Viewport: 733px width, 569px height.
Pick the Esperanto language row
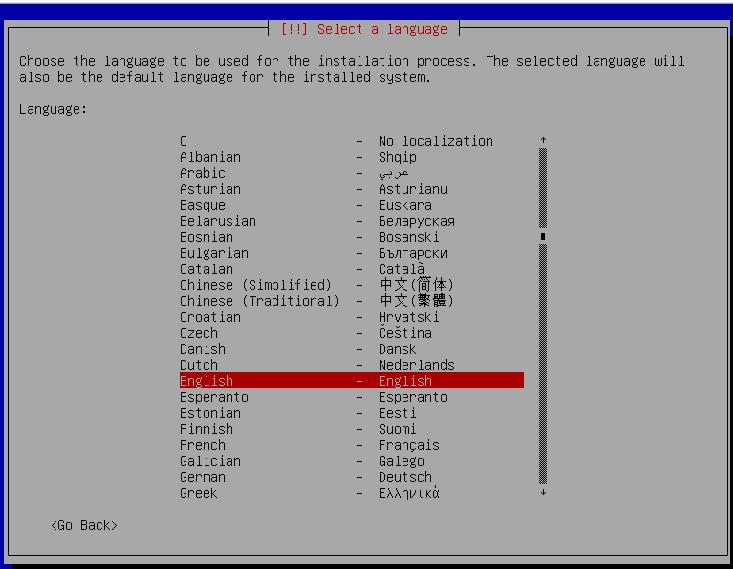coord(352,397)
